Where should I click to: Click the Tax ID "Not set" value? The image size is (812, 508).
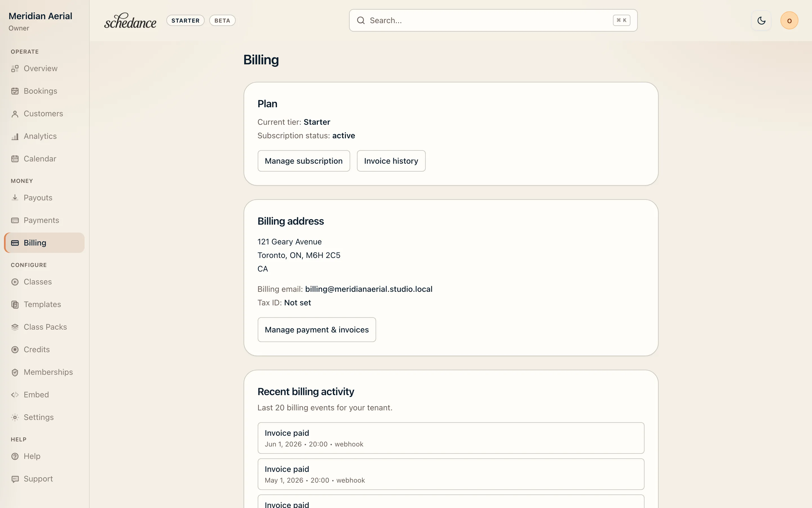297,303
